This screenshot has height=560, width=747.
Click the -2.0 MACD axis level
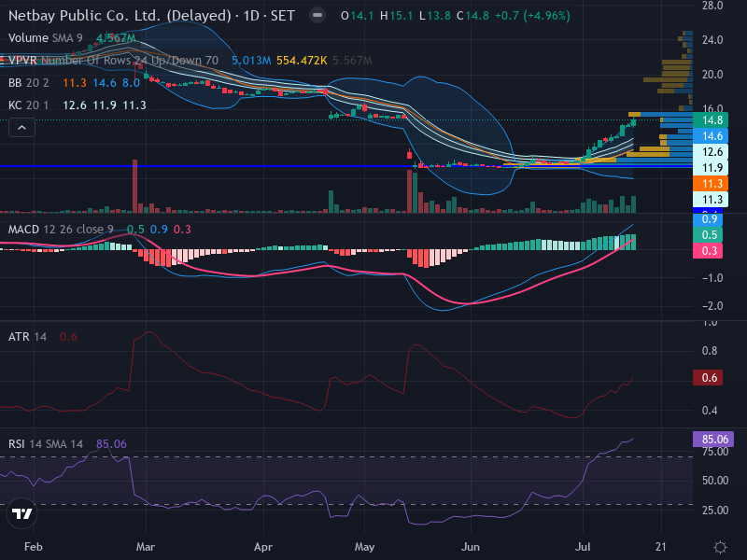point(712,306)
